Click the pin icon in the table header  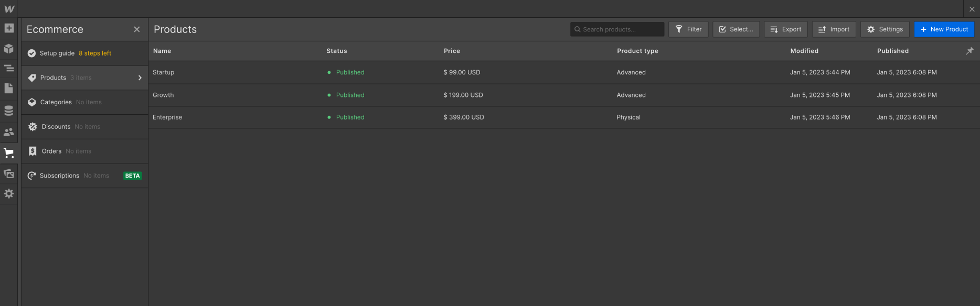click(970, 51)
